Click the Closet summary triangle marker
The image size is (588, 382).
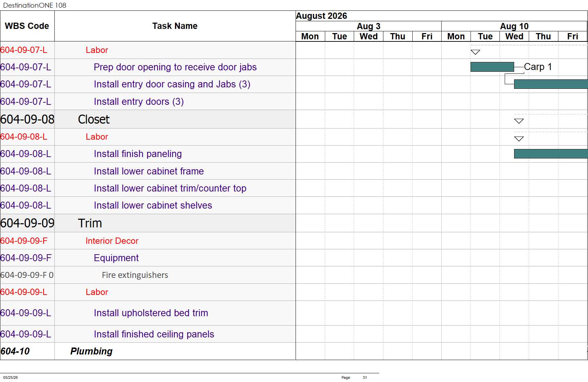pyautogui.click(x=519, y=121)
